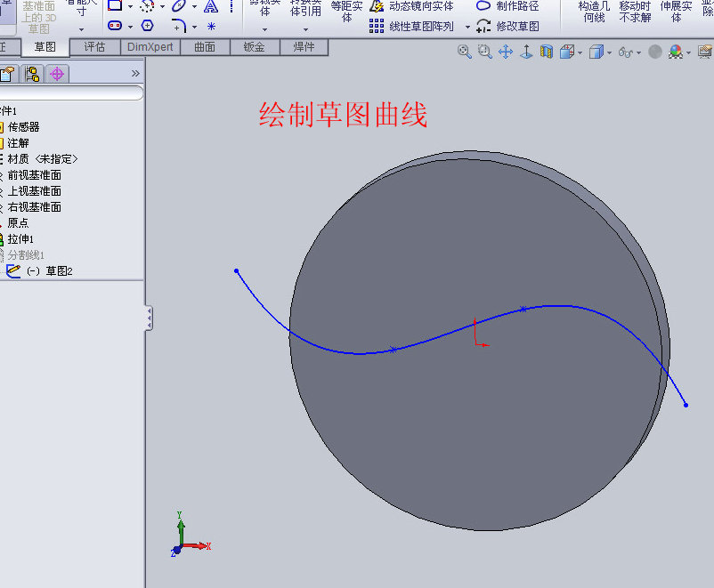Click the modify sketch icon
Screen dimensions: 714x588
click(x=483, y=26)
